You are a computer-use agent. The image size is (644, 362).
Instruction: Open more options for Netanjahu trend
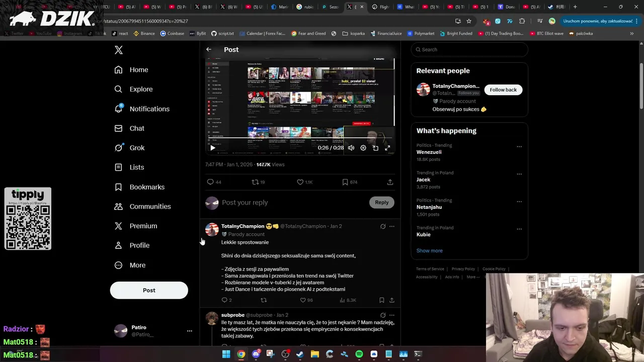point(519,202)
